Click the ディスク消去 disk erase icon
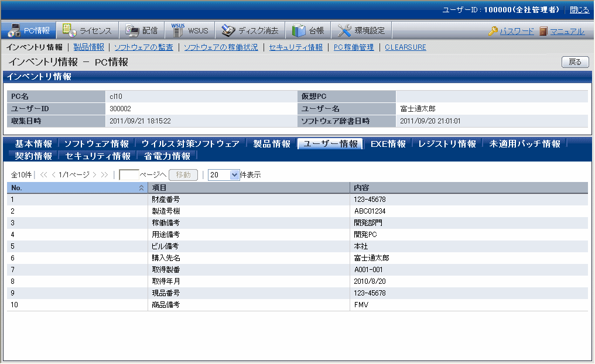Screen dimensions: 595x364 click(228, 30)
